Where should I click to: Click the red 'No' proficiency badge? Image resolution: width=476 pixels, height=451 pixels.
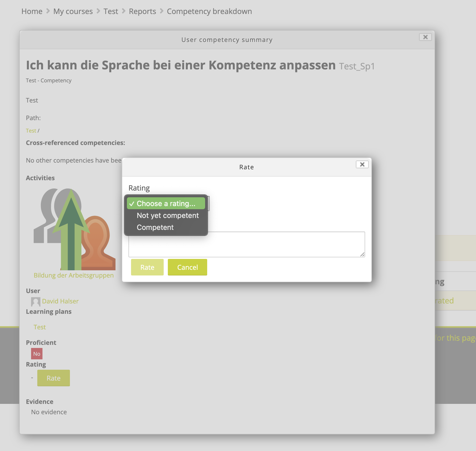pos(37,354)
